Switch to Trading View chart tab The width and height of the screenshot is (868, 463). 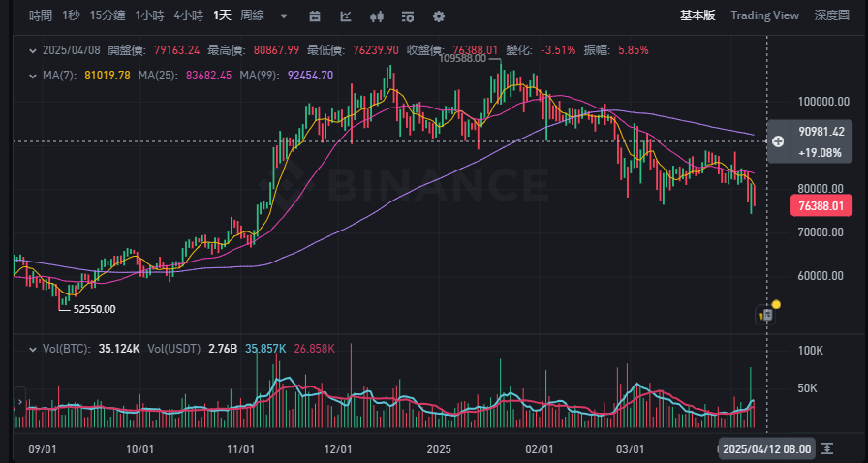click(x=764, y=15)
